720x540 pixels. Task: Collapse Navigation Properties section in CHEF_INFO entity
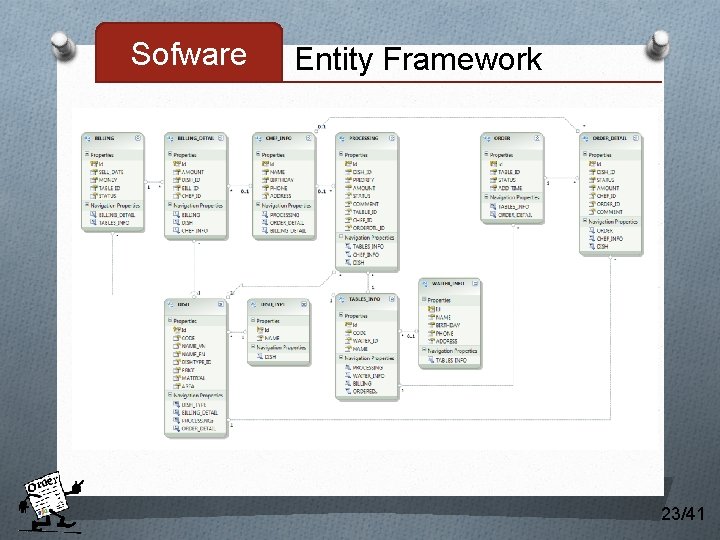[258, 205]
